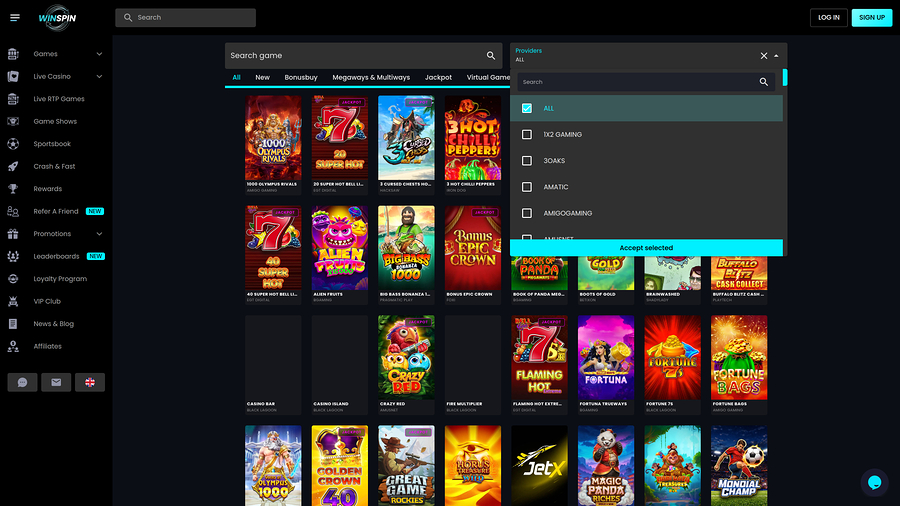Click the VIP Club crown icon
900x506 pixels.
(13, 301)
